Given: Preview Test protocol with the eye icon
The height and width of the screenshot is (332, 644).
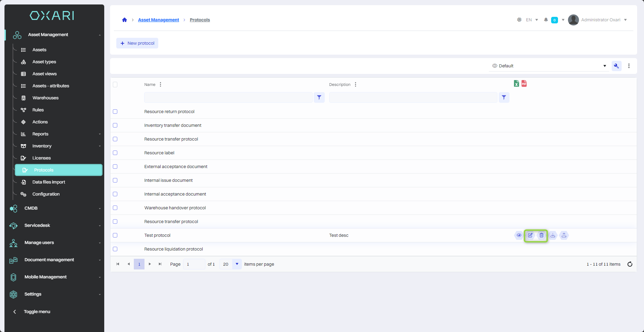Looking at the screenshot, I should tap(519, 235).
